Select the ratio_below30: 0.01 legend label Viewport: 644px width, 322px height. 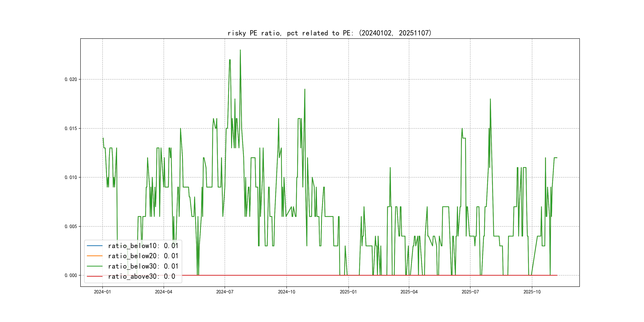coord(143,266)
